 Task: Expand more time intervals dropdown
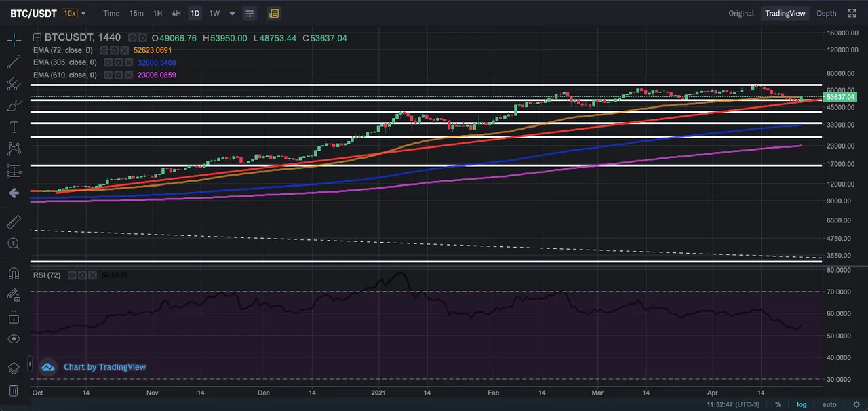tap(233, 14)
